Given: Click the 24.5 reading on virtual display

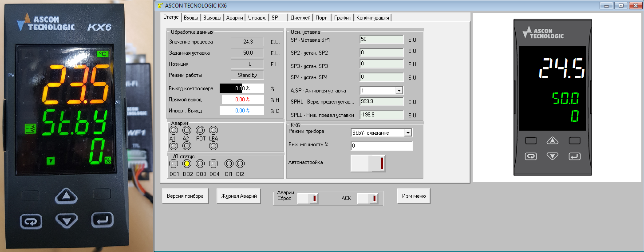Looking at the screenshot, I should pyautogui.click(x=561, y=69).
